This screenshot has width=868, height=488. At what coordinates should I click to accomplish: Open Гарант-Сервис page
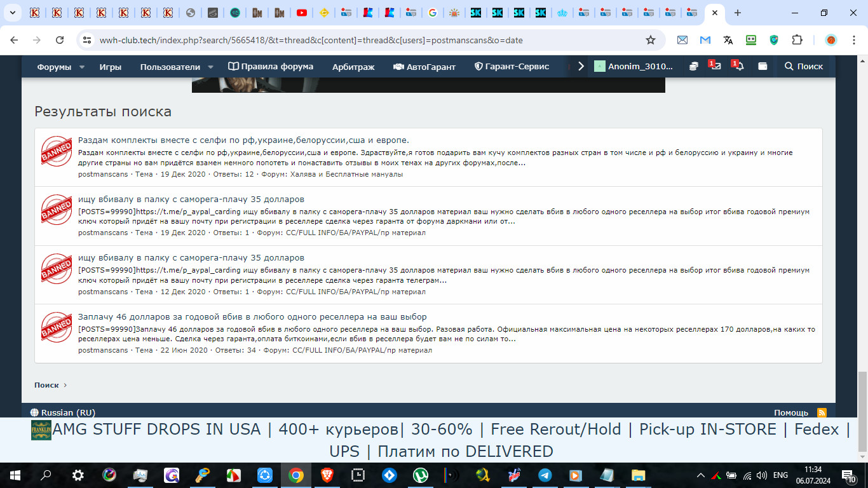(x=512, y=67)
